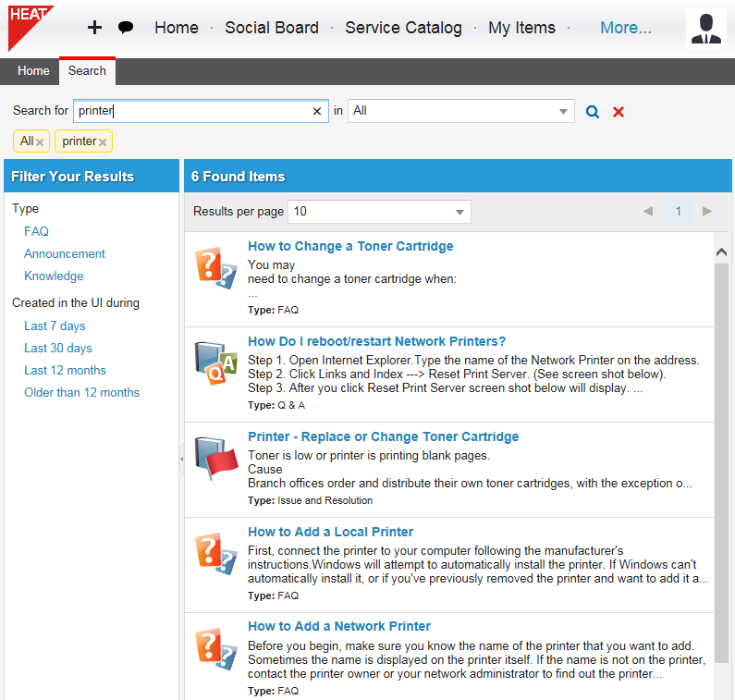Click the 'Created in the UI during' label
735x700 pixels.
(76, 303)
